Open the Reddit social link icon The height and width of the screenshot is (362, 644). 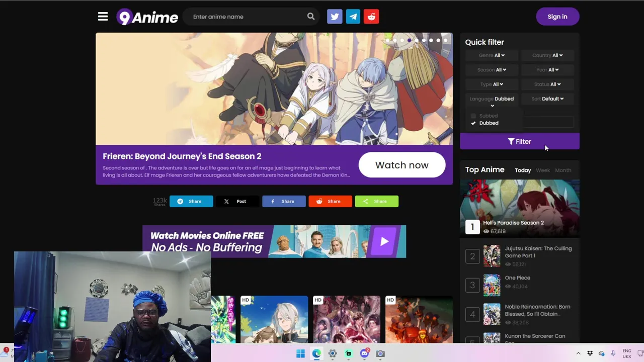(x=371, y=17)
